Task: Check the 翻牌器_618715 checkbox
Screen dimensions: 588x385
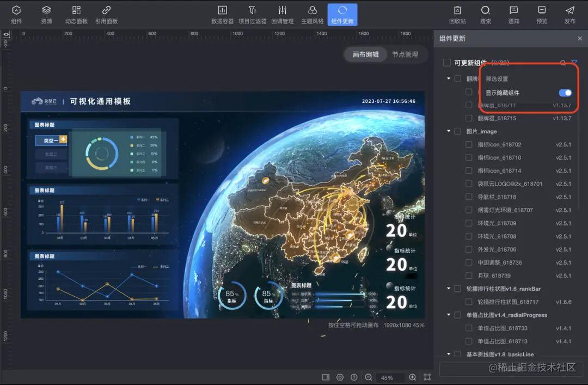Action: coord(469,118)
